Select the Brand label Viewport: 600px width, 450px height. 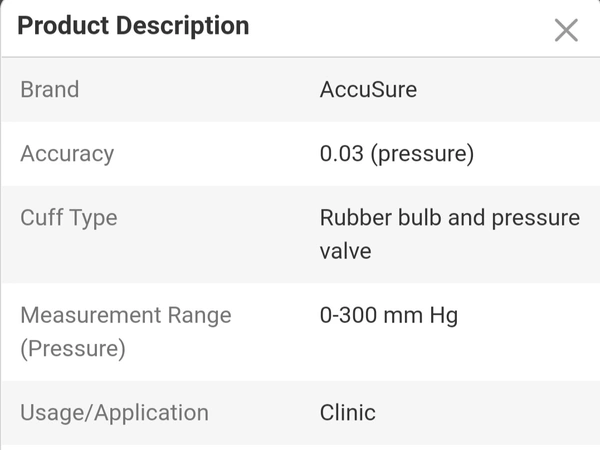[x=49, y=89]
